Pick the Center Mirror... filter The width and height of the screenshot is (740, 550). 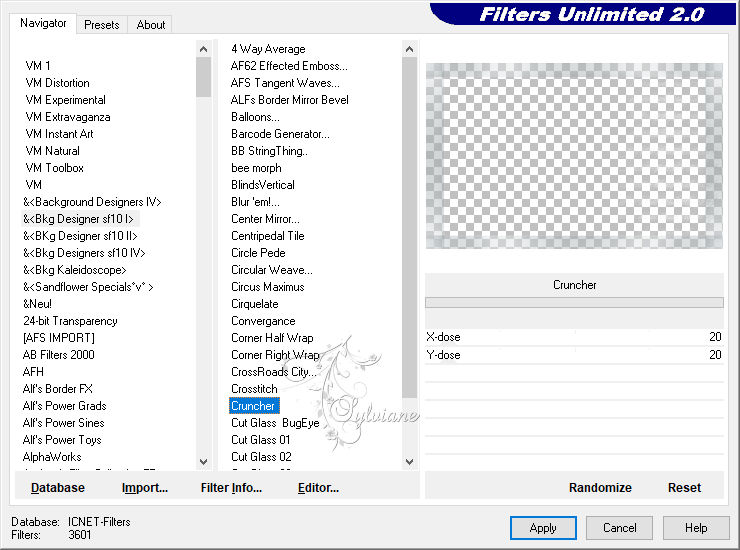click(265, 219)
